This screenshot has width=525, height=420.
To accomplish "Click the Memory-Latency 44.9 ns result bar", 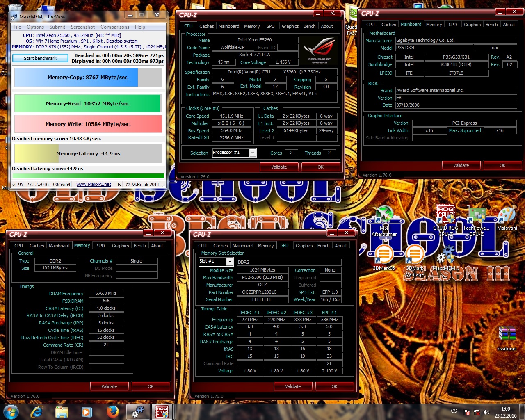I will [x=88, y=153].
